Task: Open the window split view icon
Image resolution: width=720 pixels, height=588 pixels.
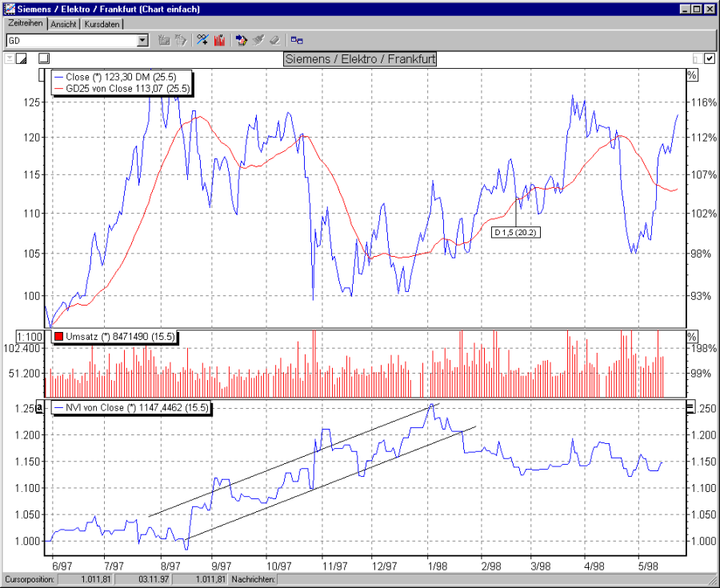Action: [297, 39]
